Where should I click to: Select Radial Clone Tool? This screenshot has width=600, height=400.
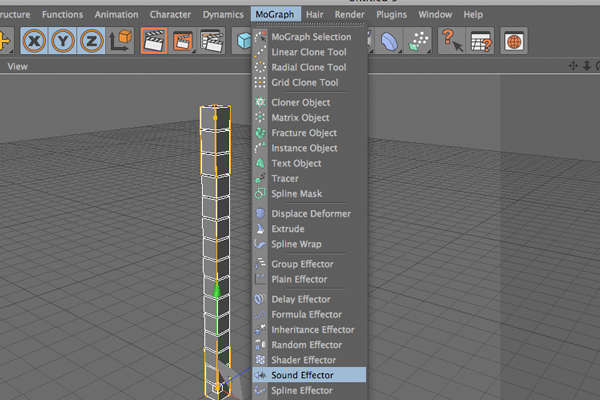310,67
